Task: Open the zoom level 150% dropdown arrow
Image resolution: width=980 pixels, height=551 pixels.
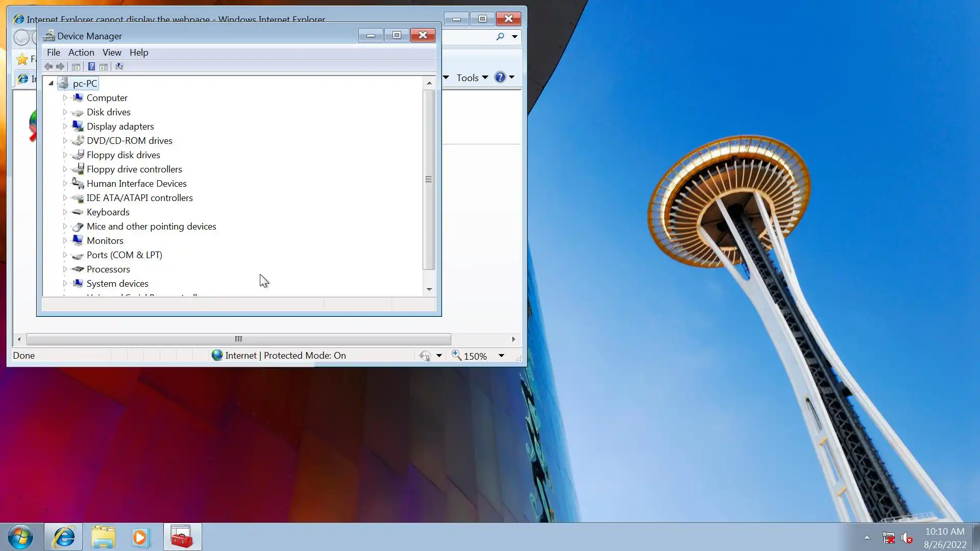Action: point(501,356)
